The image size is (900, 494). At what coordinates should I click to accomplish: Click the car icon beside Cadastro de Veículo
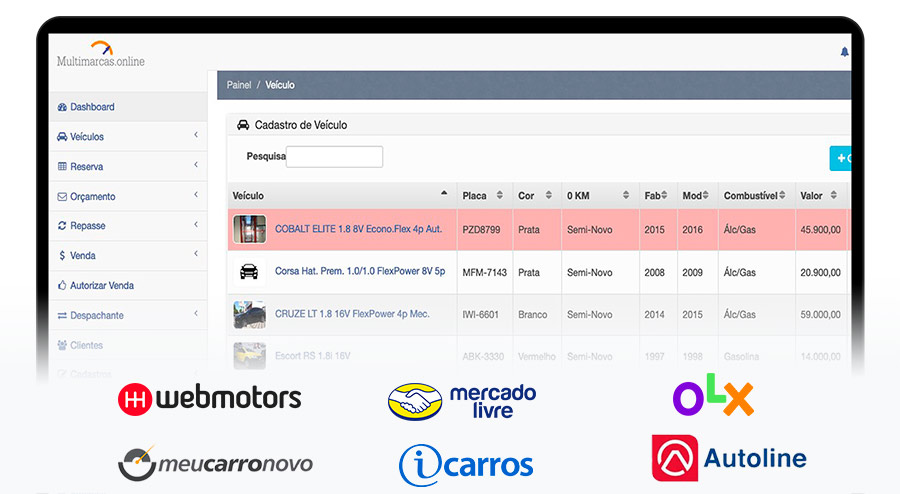tap(243, 125)
